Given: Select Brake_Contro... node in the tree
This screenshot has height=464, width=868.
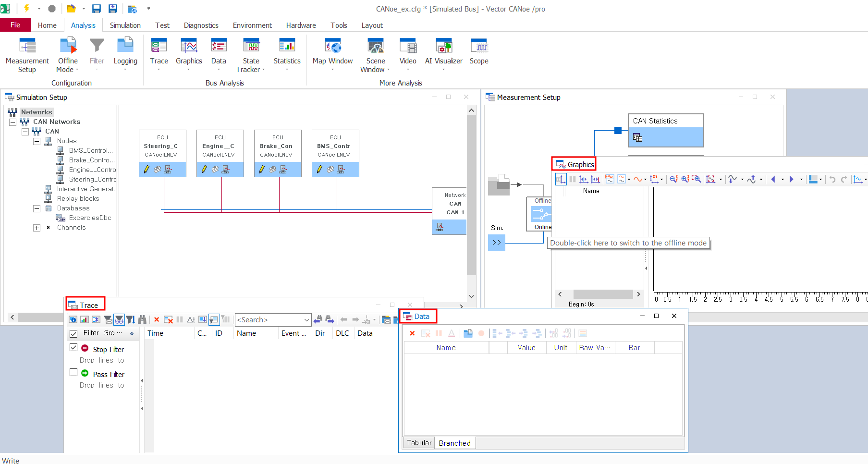Looking at the screenshot, I should pyautogui.click(x=92, y=160).
